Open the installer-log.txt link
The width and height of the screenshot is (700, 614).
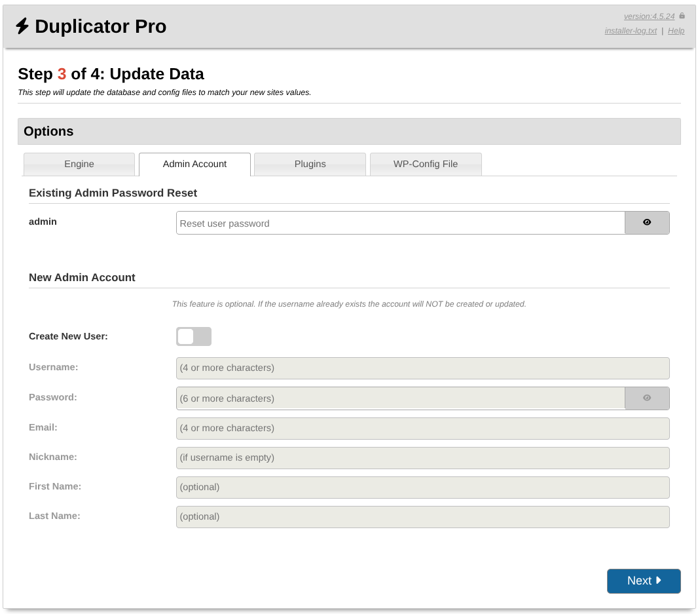pyautogui.click(x=631, y=31)
